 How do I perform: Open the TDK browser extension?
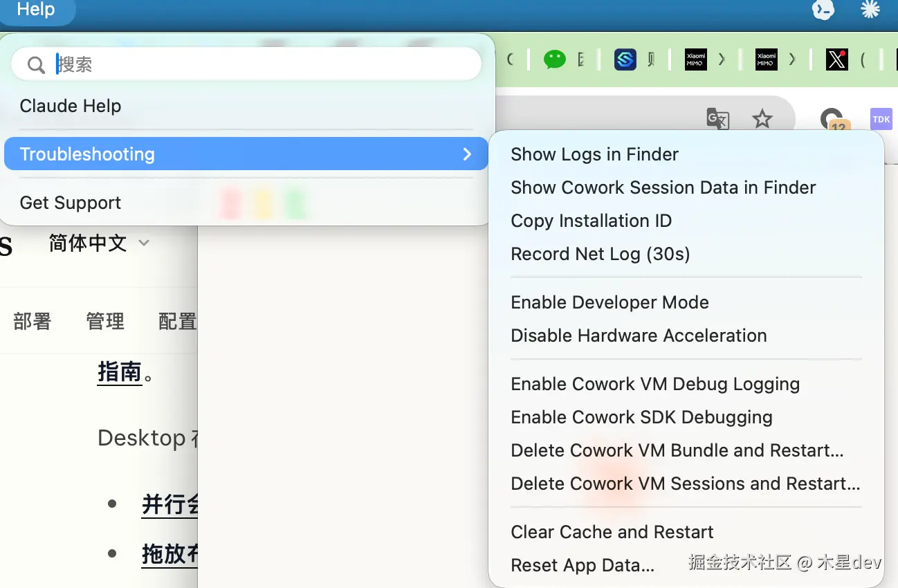point(881,119)
